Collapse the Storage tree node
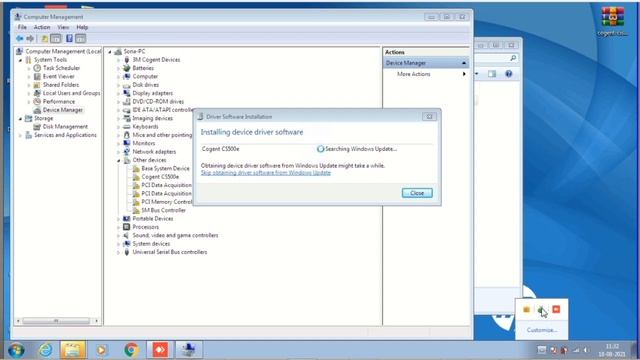640x360 pixels. [x=20, y=118]
